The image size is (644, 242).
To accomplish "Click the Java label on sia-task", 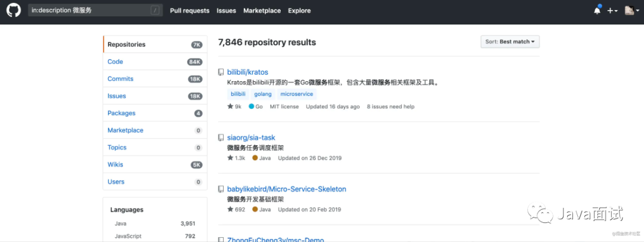I will click(x=262, y=158).
